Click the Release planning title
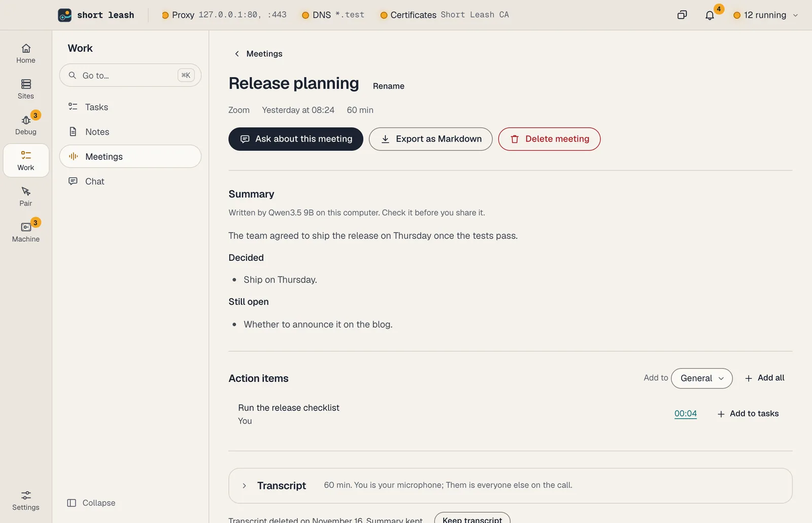812x523 pixels. 294,83
